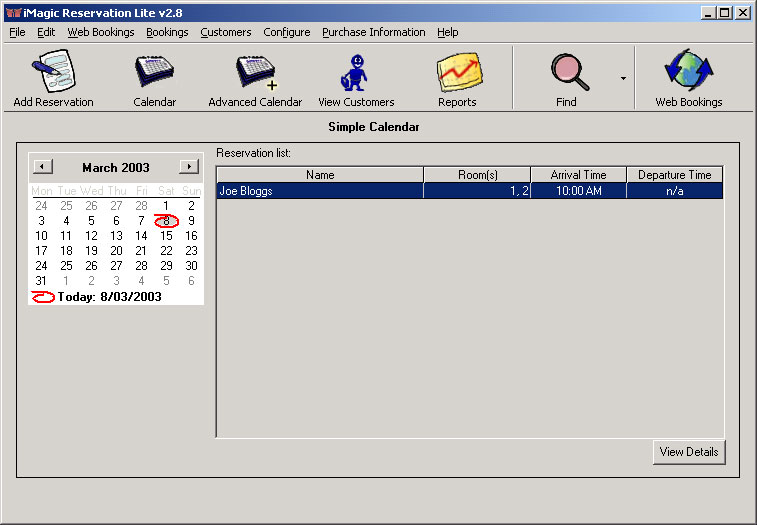Click the View Customers icon
This screenshot has width=757, height=525.
[355, 72]
